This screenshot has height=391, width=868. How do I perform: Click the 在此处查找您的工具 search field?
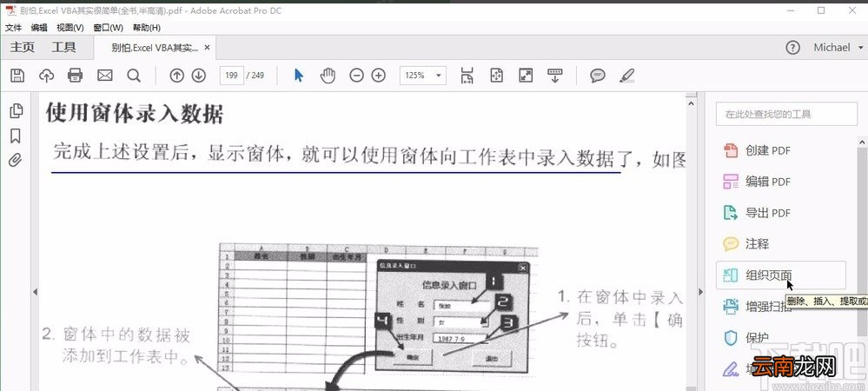[x=786, y=114]
